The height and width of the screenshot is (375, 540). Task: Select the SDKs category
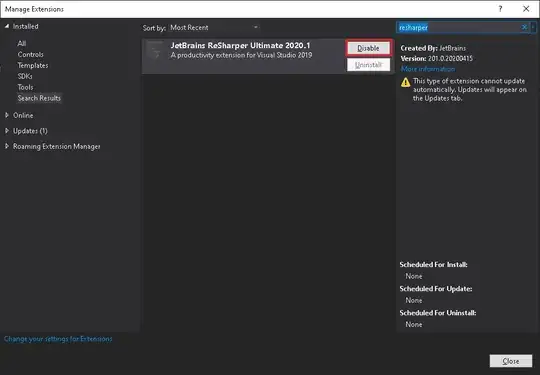pos(25,76)
